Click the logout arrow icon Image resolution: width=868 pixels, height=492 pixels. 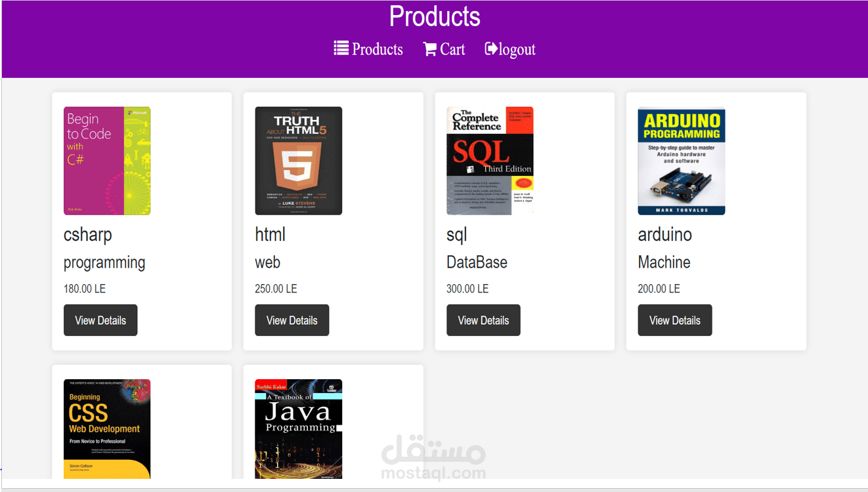point(491,49)
